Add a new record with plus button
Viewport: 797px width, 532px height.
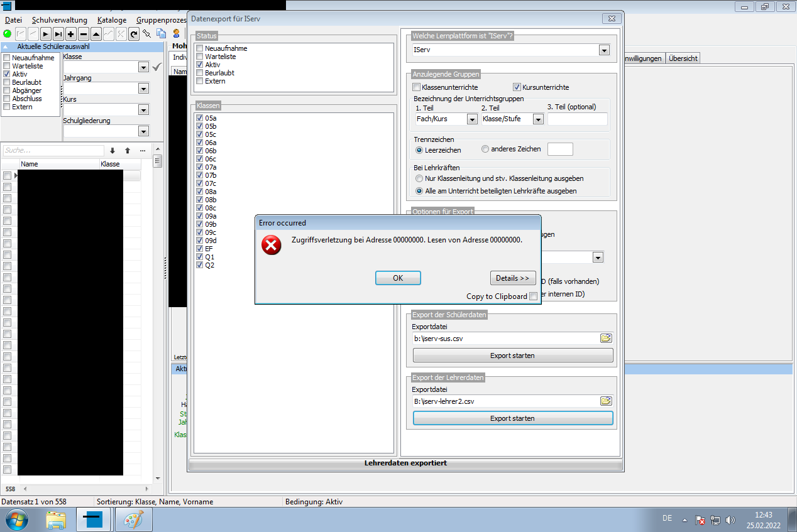click(70, 34)
